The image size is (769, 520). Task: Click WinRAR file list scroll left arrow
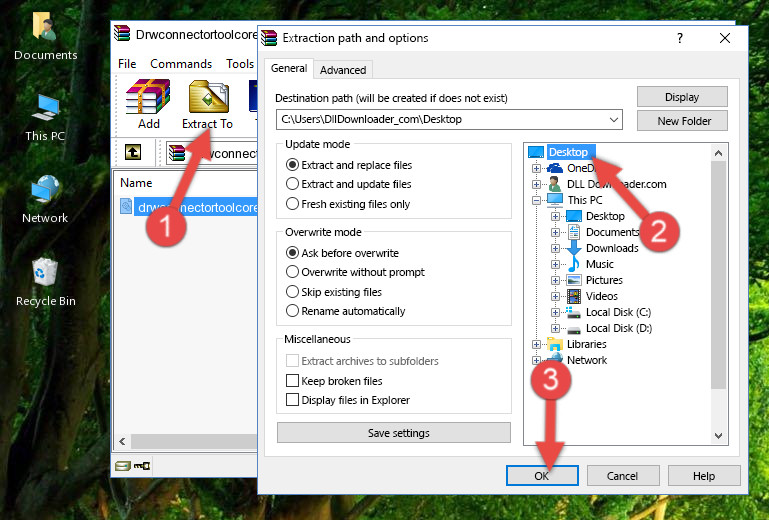[123, 442]
